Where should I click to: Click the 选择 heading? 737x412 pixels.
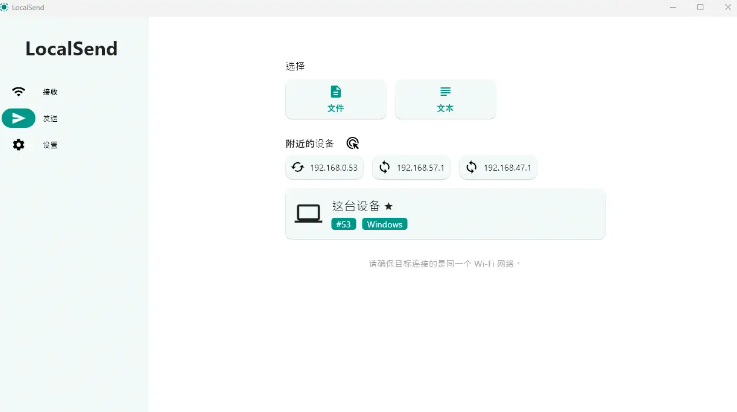[x=295, y=66]
